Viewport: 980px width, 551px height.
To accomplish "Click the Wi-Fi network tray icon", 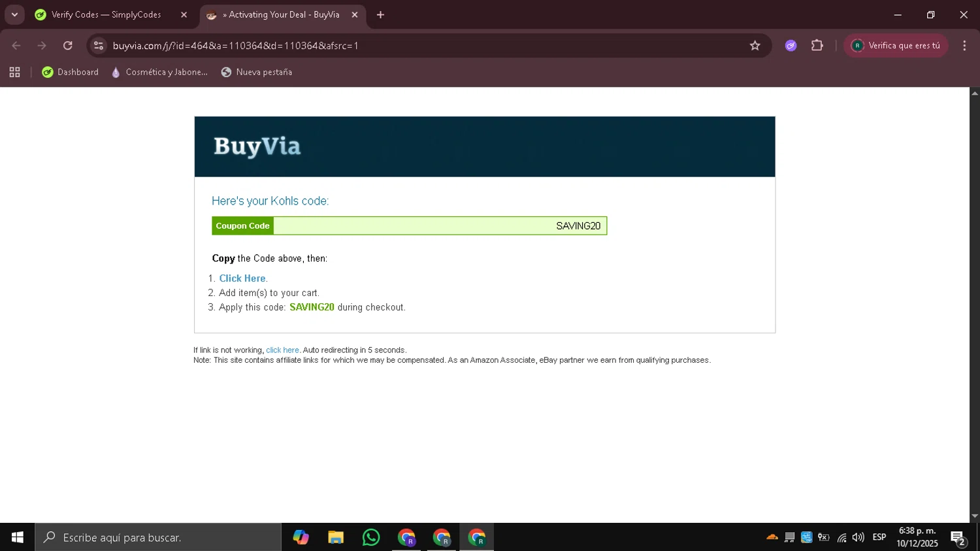I will click(841, 537).
